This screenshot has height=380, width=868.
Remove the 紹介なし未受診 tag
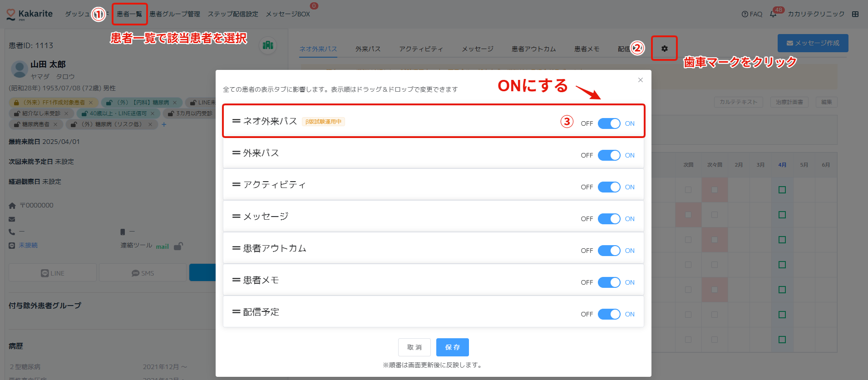tap(66, 114)
